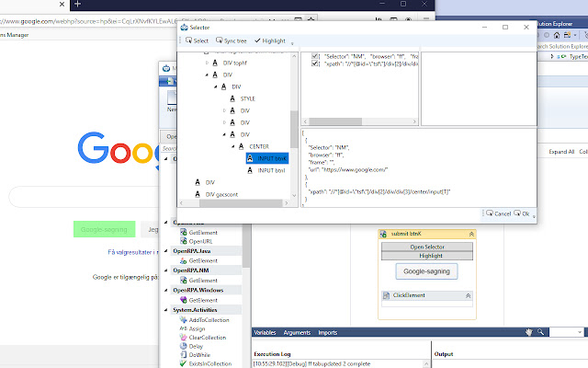Click the Highlight button in submit btnK activity

point(427,256)
